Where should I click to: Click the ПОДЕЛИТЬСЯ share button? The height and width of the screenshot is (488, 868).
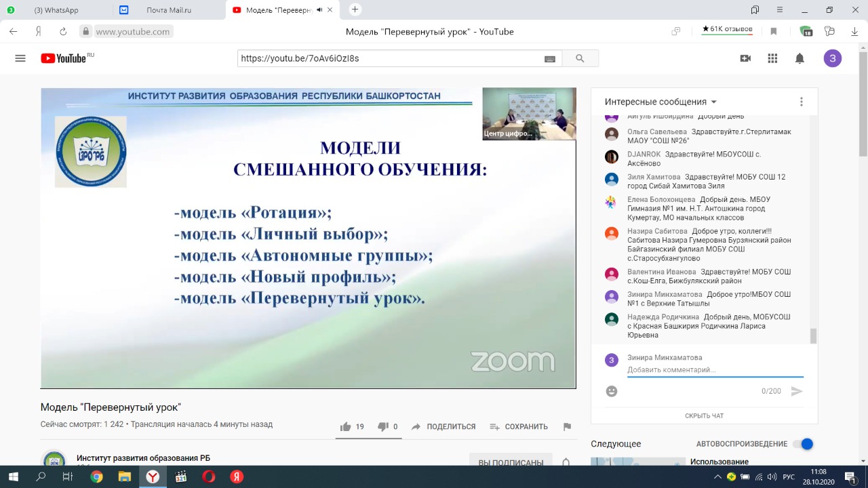443,426
